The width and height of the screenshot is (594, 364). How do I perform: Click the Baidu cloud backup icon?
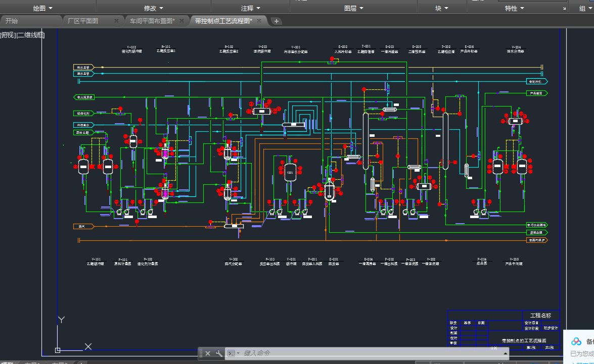576,342
